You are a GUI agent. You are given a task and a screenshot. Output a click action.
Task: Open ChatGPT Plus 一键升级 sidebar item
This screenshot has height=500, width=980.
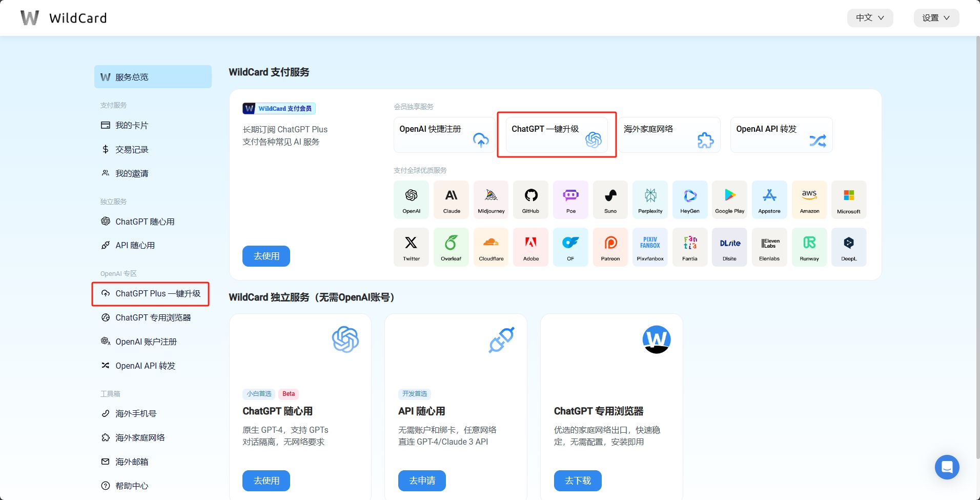point(153,293)
